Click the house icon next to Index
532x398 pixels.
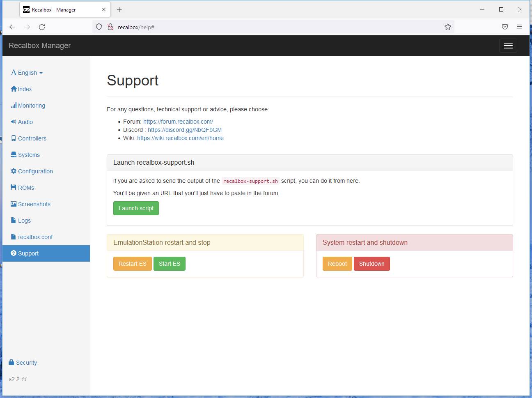point(14,89)
